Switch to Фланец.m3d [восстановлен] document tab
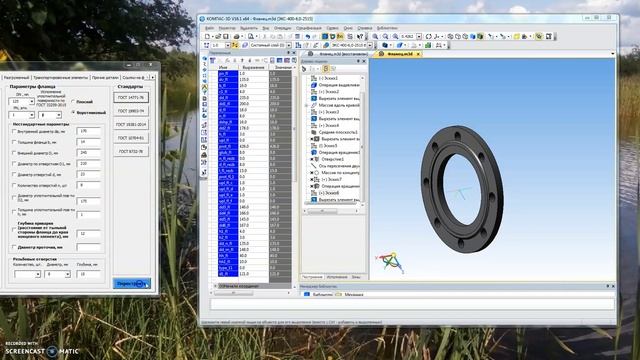Image resolution: width=640 pixels, height=360 pixels. coord(338,54)
